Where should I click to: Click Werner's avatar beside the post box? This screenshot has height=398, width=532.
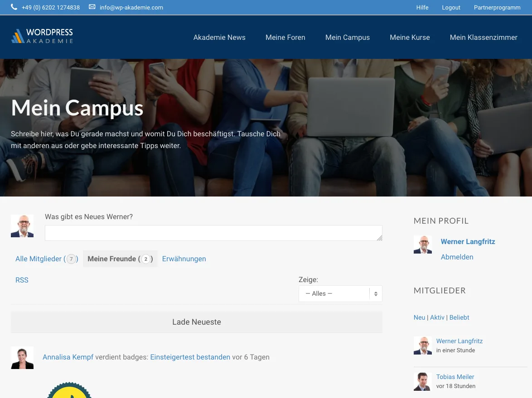click(22, 226)
